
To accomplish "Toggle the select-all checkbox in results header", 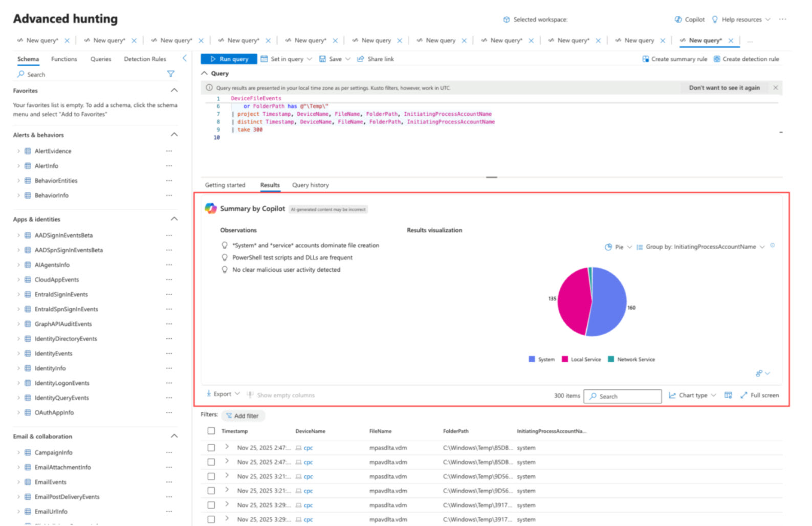I will pos(211,431).
